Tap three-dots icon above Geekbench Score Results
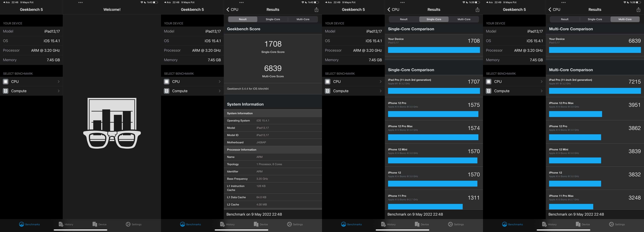Screen dimensions: 644x232 [x=241, y=3]
